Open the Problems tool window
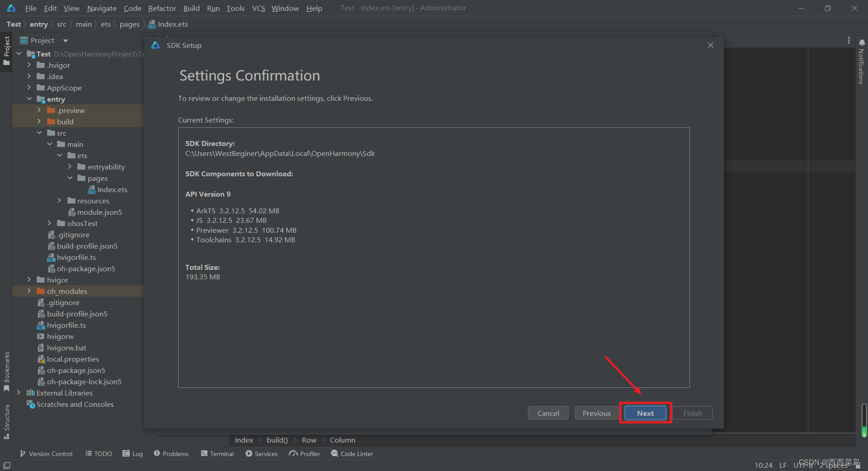 [x=171, y=454]
